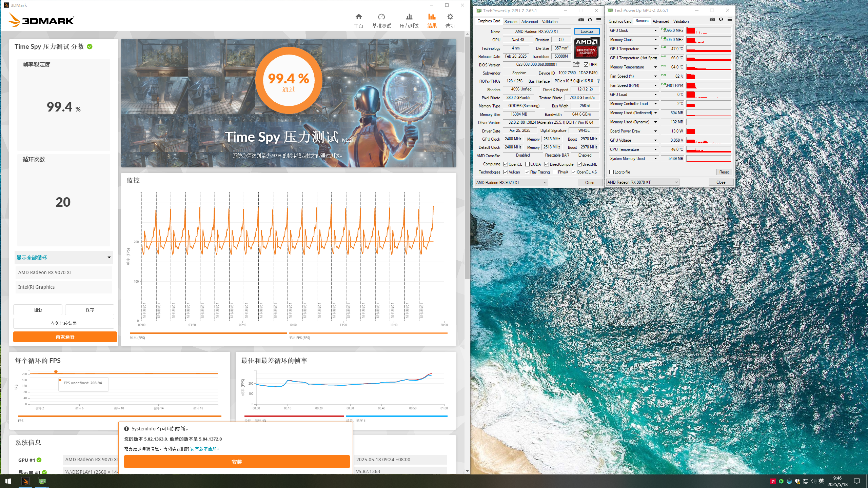
Task: Open Memory Clock sensor dropdown arrow
Action: [x=655, y=40]
